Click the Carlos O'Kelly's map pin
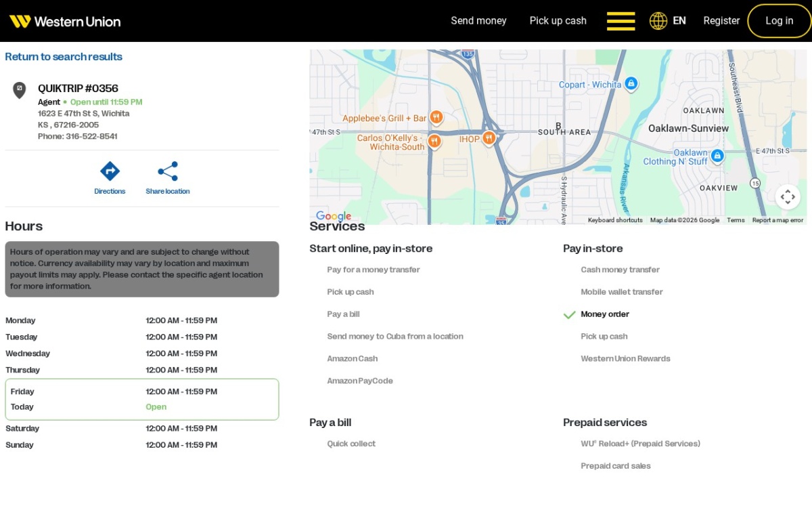This screenshot has width=812, height=508. point(434,142)
